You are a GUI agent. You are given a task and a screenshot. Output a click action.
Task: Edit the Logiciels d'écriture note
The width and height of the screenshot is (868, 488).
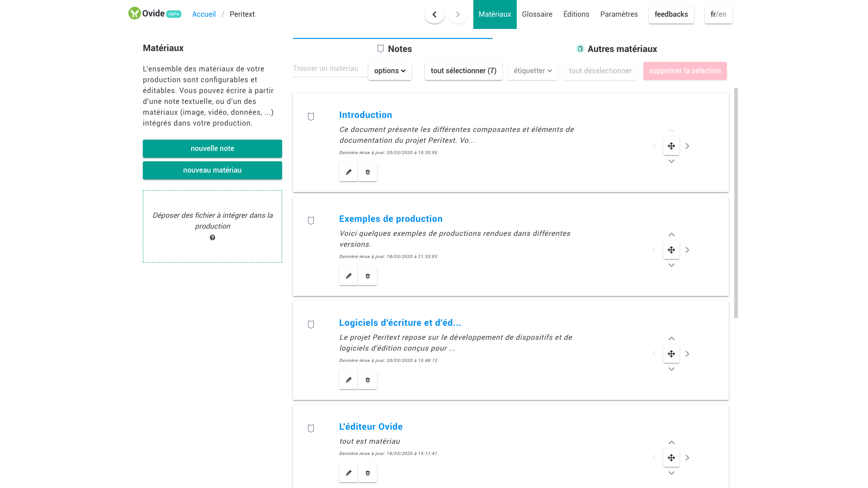(349, 380)
